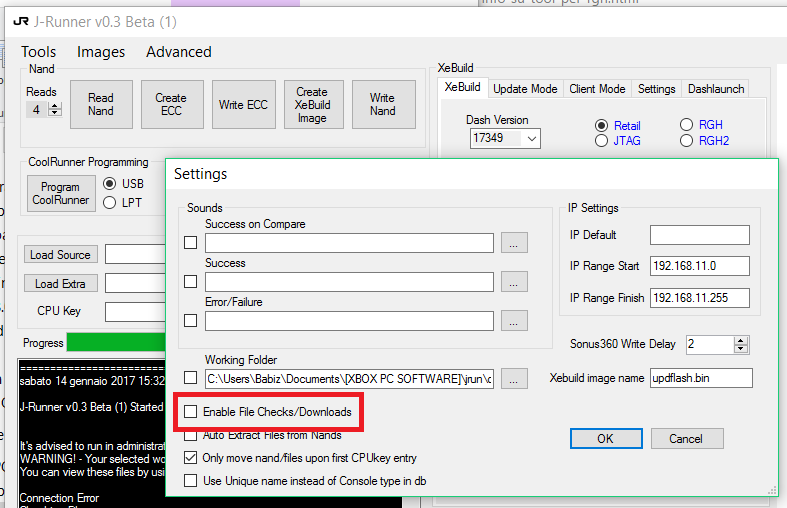The height and width of the screenshot is (508, 787).
Task: Click the IP Range Finish field
Action: [x=700, y=298]
